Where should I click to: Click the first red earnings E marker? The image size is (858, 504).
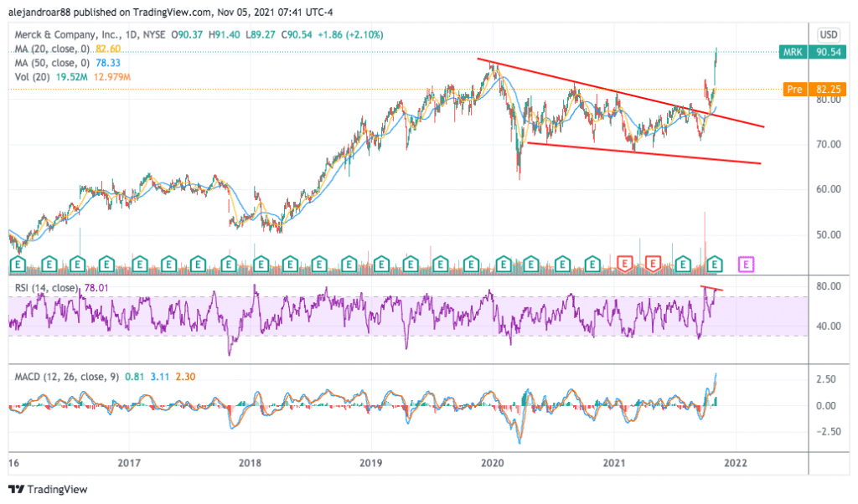coord(624,264)
